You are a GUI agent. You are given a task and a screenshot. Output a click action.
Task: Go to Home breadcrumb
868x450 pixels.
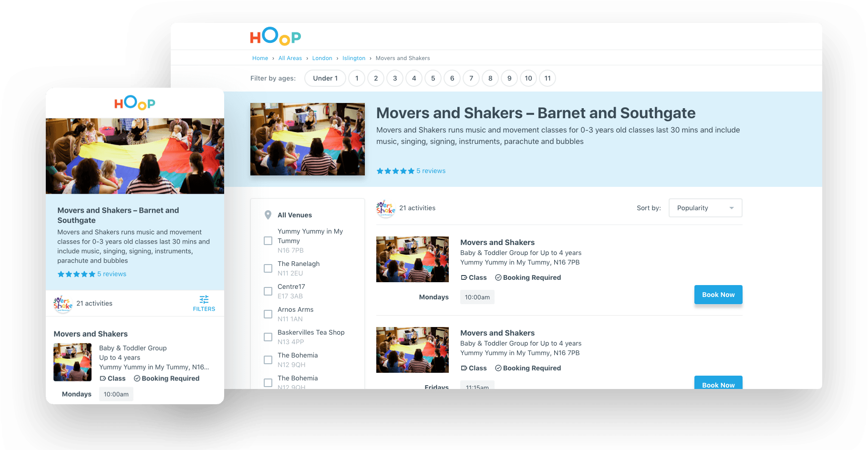260,58
